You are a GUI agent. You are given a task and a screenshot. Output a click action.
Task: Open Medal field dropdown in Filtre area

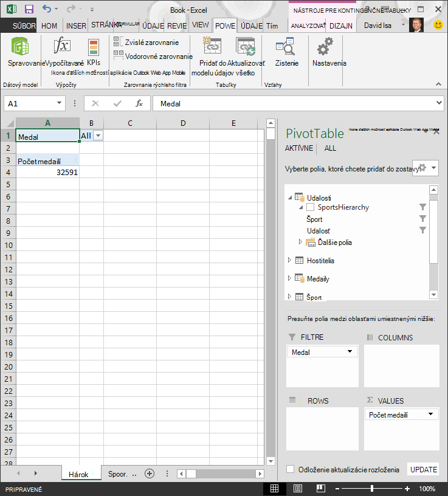click(x=350, y=352)
